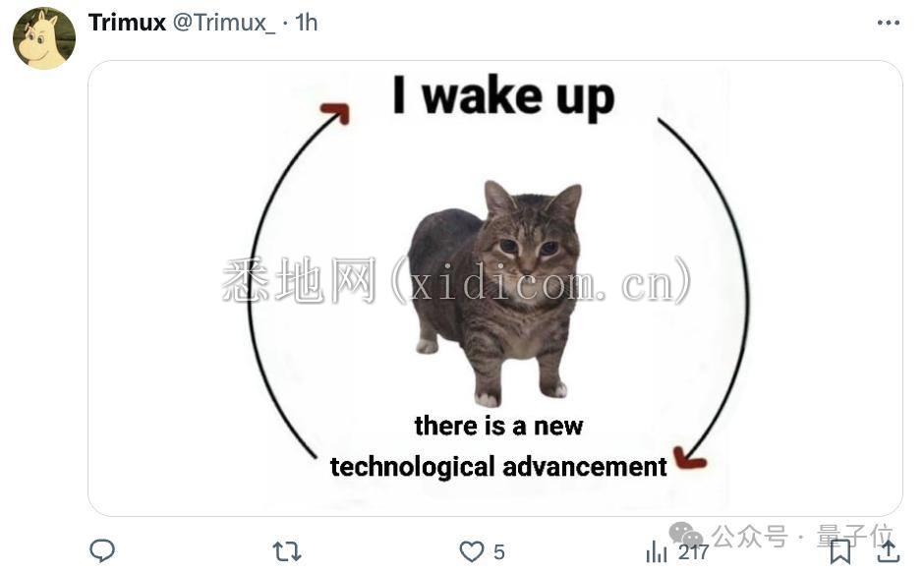Click the 'technological advancement' caption text
The height and width of the screenshot is (574, 924).
(498, 467)
